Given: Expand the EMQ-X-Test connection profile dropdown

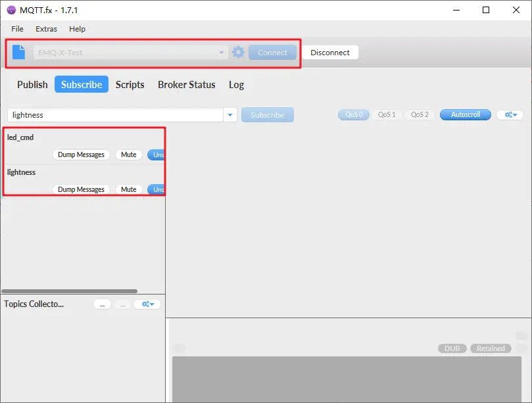Looking at the screenshot, I should point(221,53).
